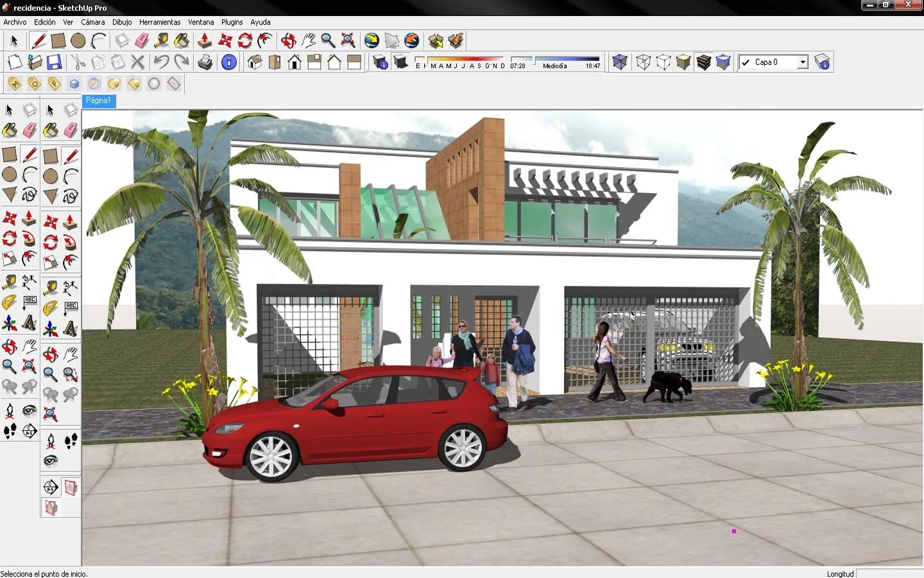Click the Cut scissors icon
The height and width of the screenshot is (578, 924).
coord(78,62)
